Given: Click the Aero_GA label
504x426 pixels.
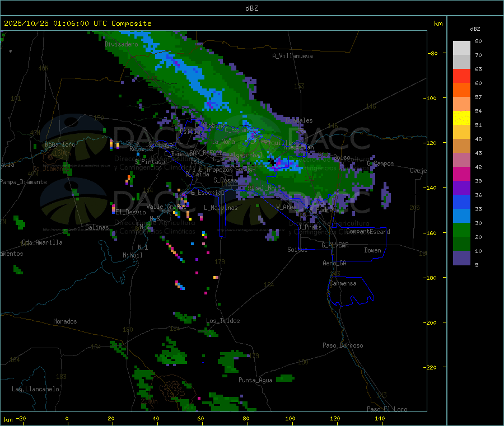Looking at the screenshot, I should 335,263.
